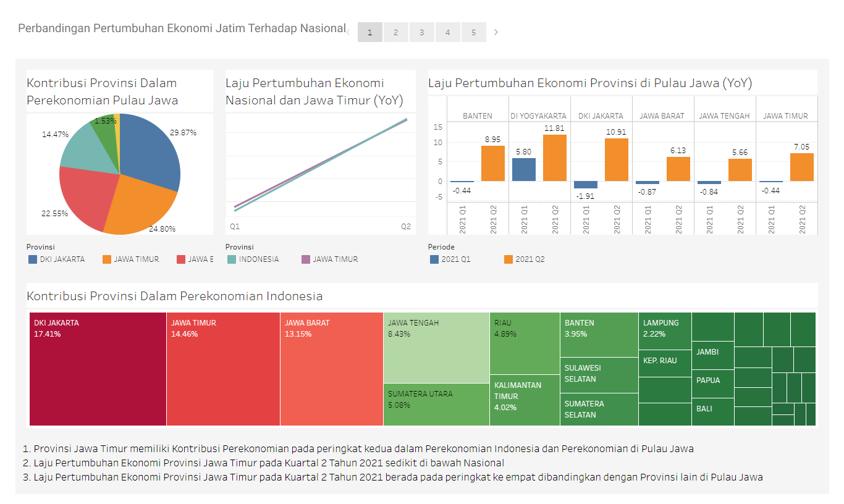Select JAWA TENGAH 8.43% treemap tile

436,348
